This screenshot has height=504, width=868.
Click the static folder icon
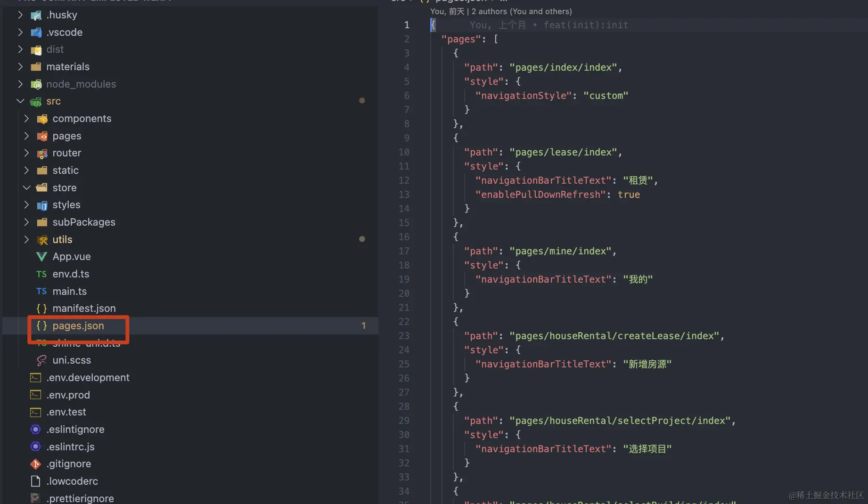click(42, 171)
